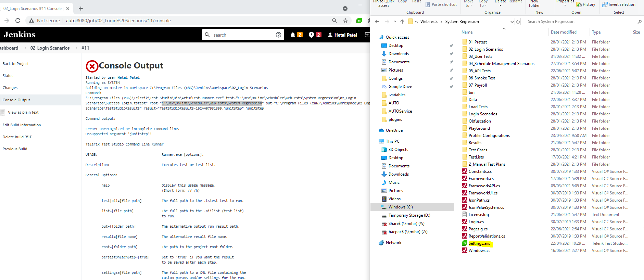Sort files by the Date modified column
644x280 pixels.
564,32
